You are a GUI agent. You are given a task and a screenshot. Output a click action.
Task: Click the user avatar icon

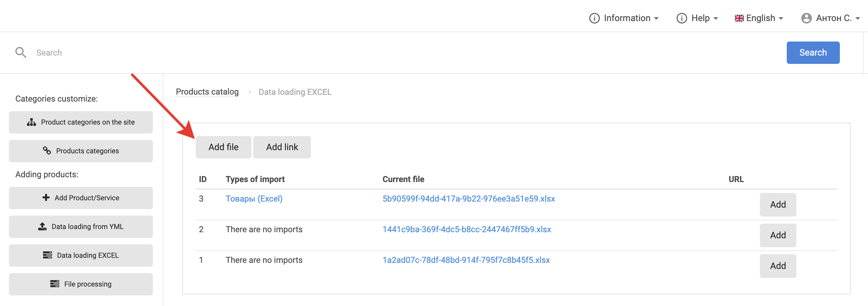(x=806, y=18)
